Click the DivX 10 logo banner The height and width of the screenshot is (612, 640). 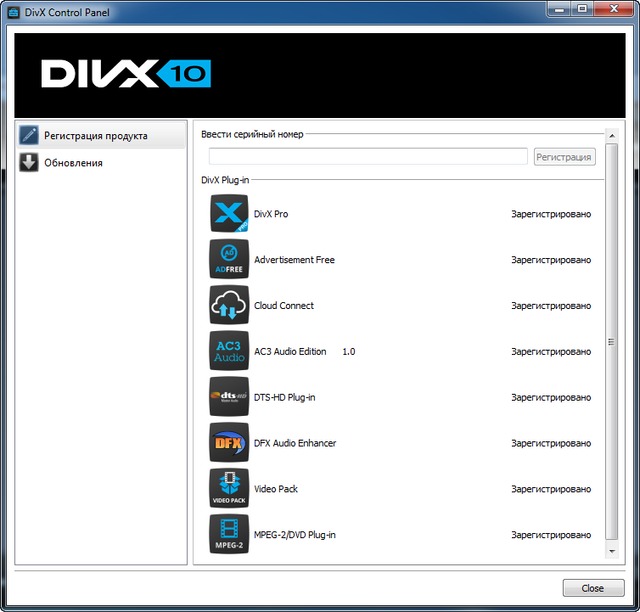[x=320, y=76]
